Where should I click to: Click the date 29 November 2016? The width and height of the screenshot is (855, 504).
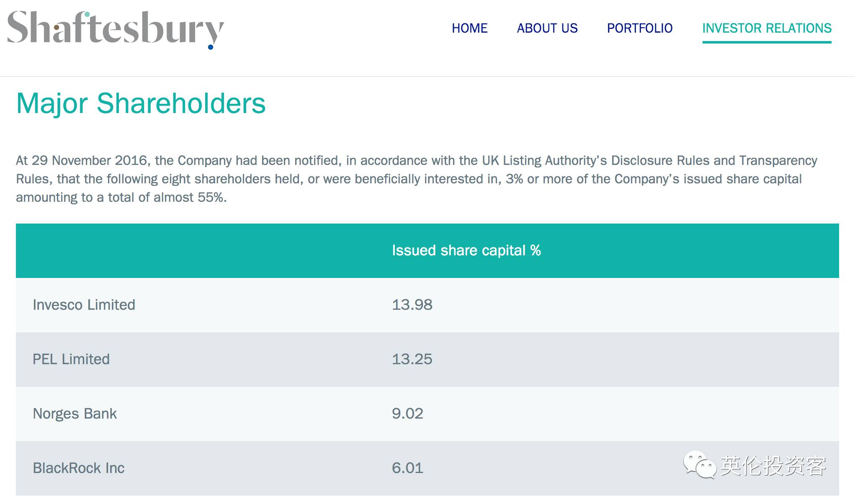pyautogui.click(x=90, y=160)
